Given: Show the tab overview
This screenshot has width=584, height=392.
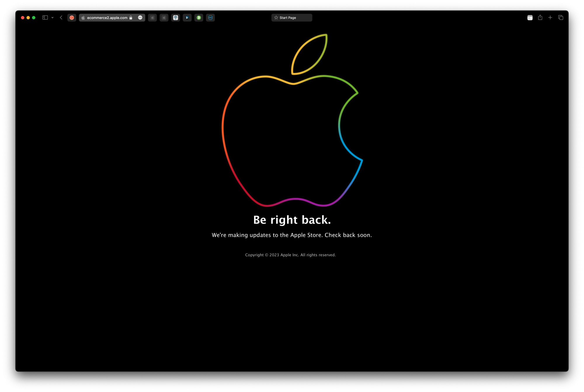Looking at the screenshot, I should [x=561, y=18].
